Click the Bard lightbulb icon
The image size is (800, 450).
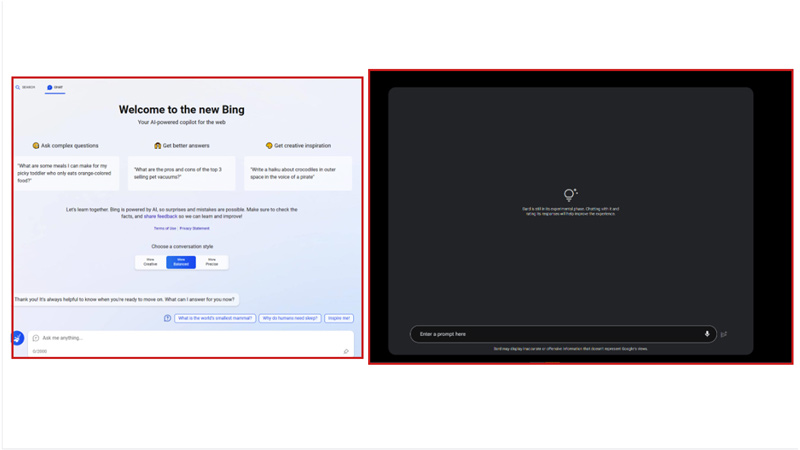(570, 194)
